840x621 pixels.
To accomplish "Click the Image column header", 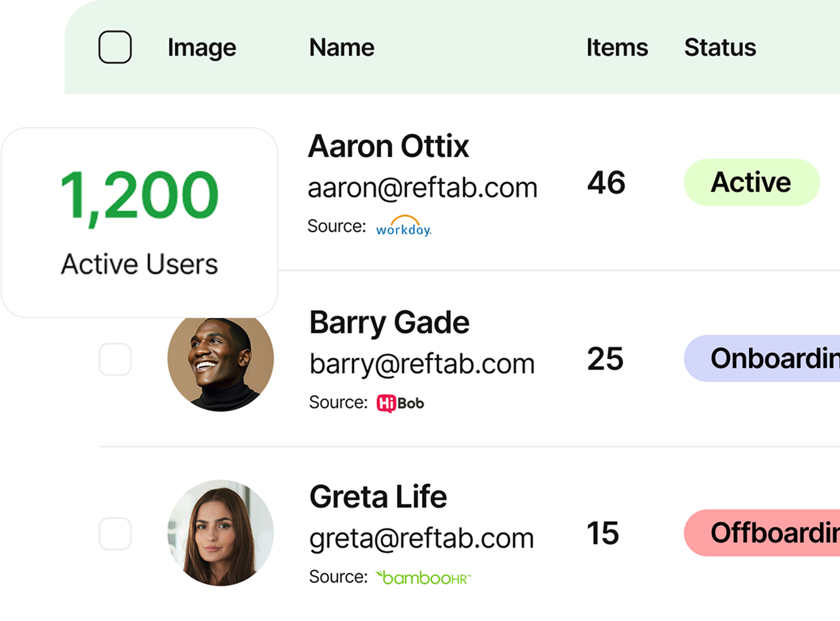I will (202, 47).
